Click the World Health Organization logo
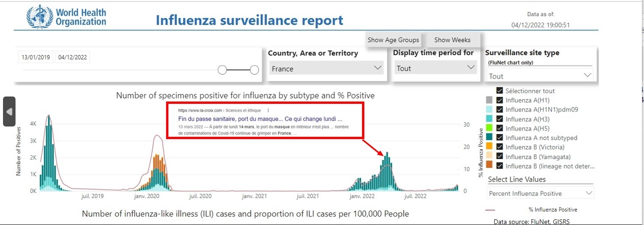Viewport: 644px width, 225px height. 67,16
